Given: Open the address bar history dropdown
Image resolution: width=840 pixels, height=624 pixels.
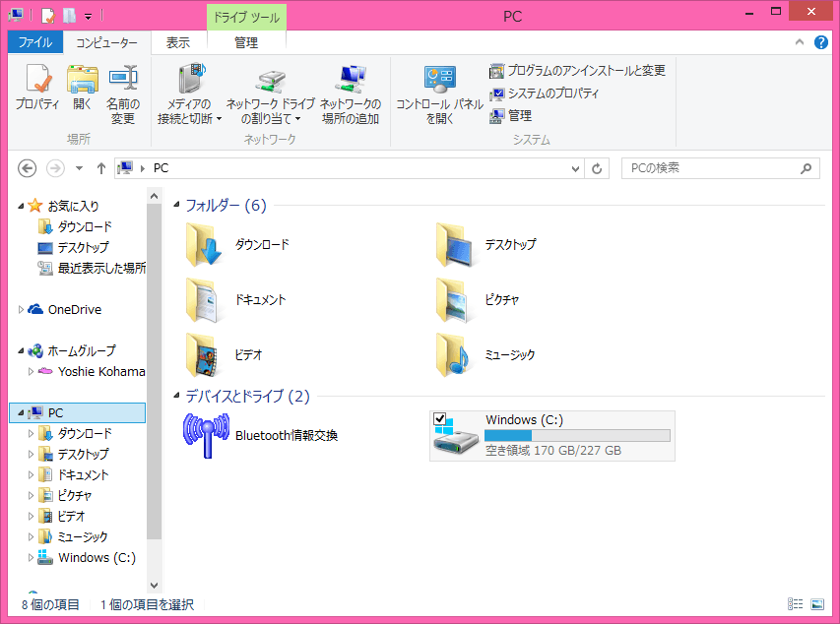Looking at the screenshot, I should click(577, 169).
